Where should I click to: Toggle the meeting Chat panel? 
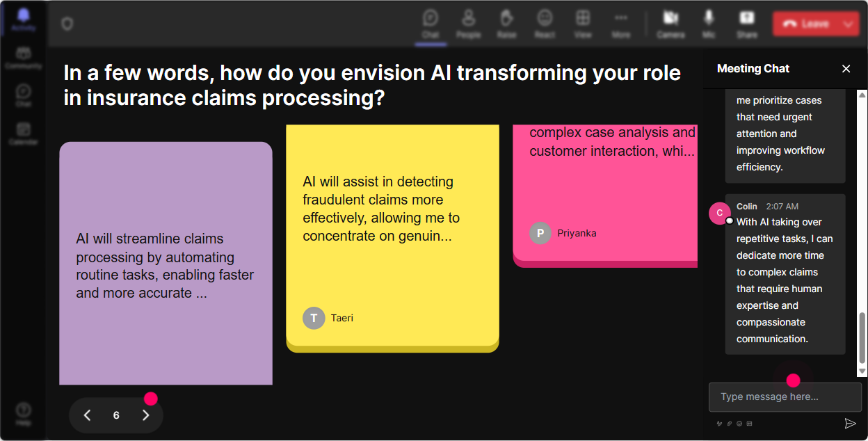(x=431, y=23)
